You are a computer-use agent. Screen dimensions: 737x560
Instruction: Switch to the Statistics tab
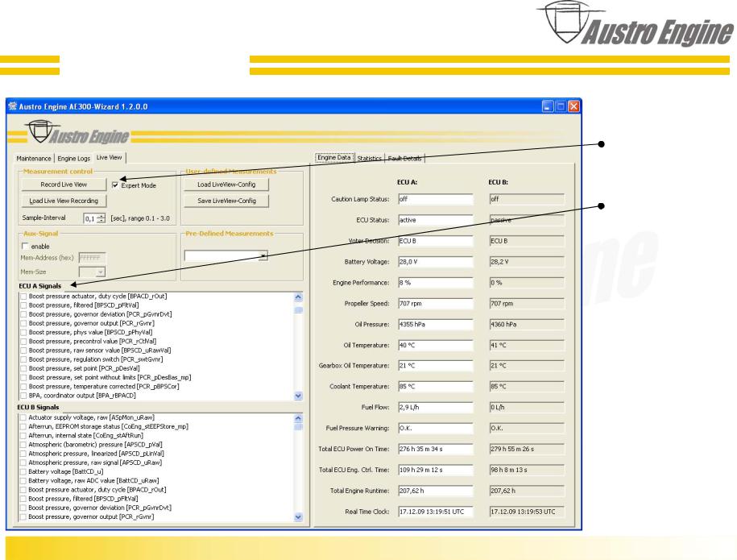pyautogui.click(x=370, y=159)
